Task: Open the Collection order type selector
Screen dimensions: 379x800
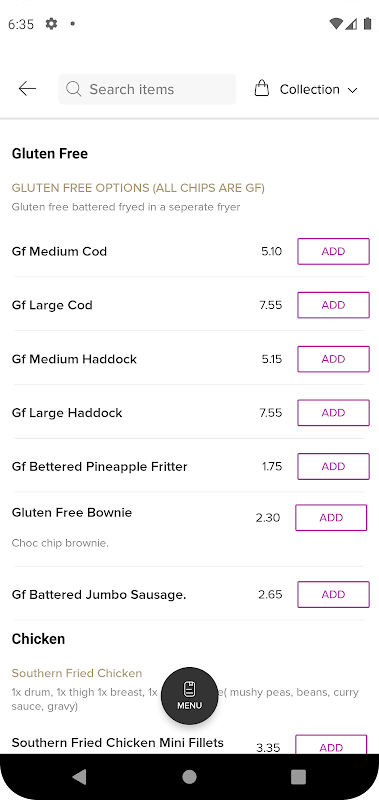Action: pos(306,89)
